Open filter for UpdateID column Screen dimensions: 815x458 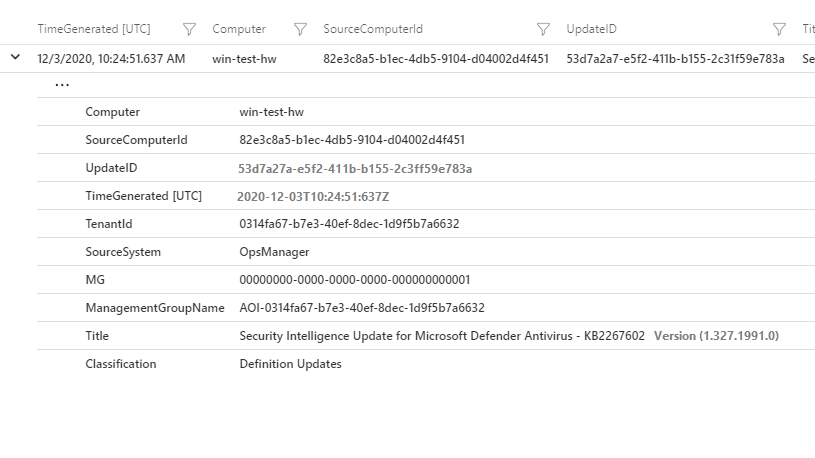point(779,30)
